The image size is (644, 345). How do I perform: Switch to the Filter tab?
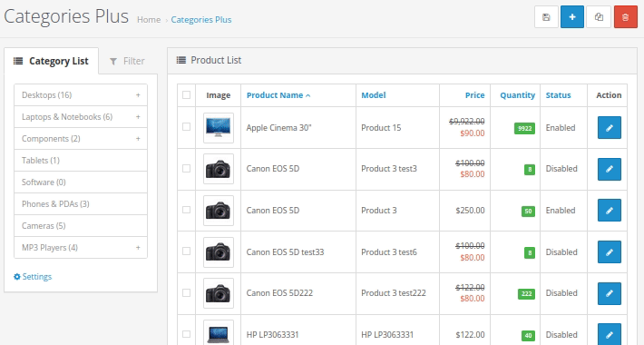(x=127, y=61)
